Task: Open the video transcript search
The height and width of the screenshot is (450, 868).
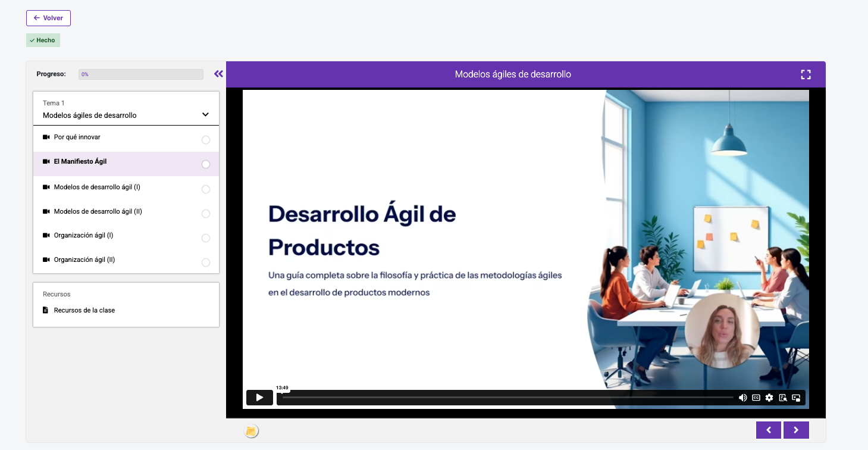Action: coord(783,398)
